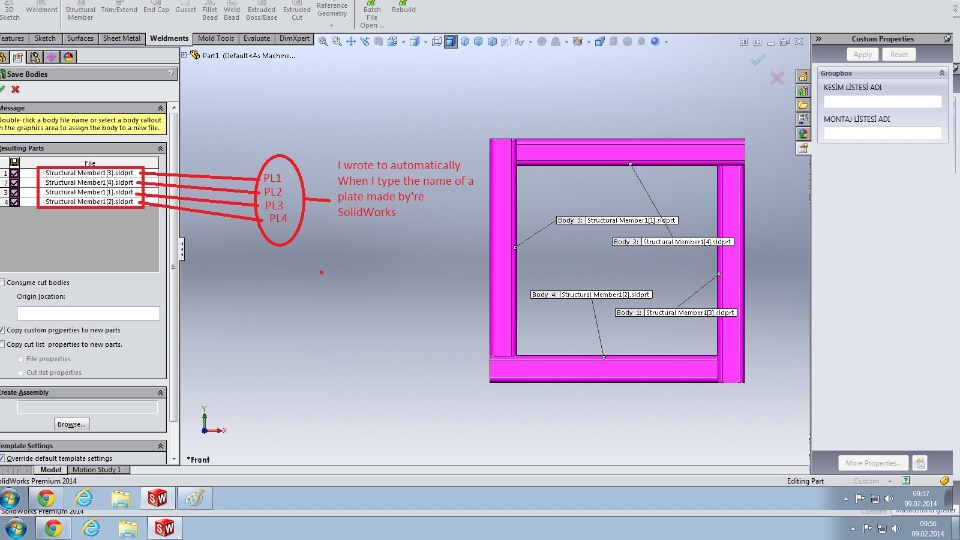The image size is (960, 540).
Task: Click the highlighted Shaded With Edges icon
Action: point(451,42)
